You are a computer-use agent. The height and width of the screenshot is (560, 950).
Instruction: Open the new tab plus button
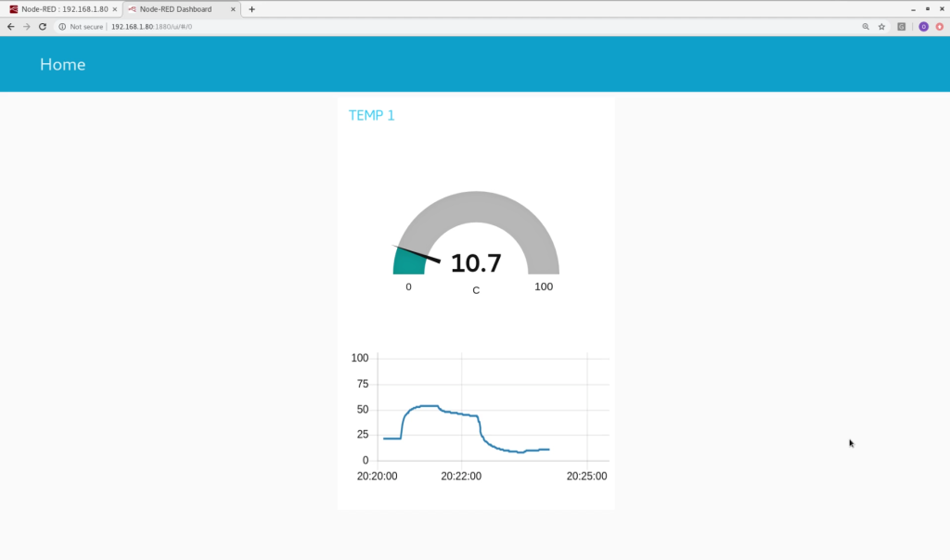[251, 9]
